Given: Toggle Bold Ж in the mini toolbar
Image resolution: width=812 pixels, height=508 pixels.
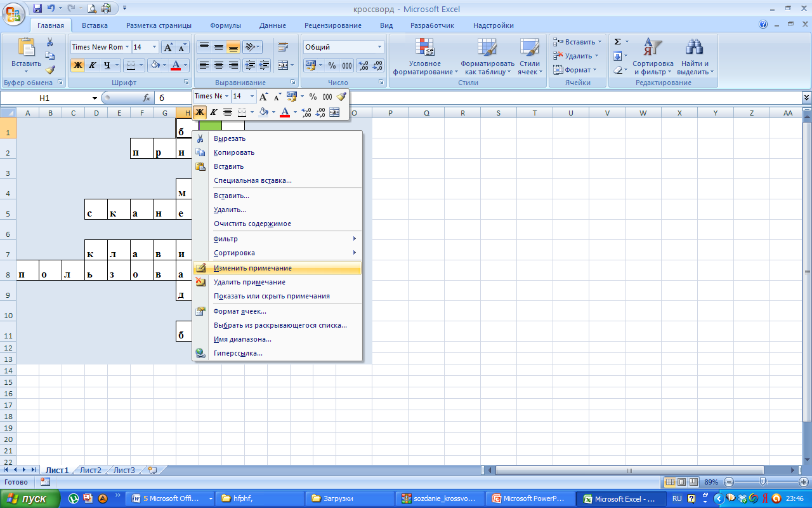Looking at the screenshot, I should coord(200,112).
